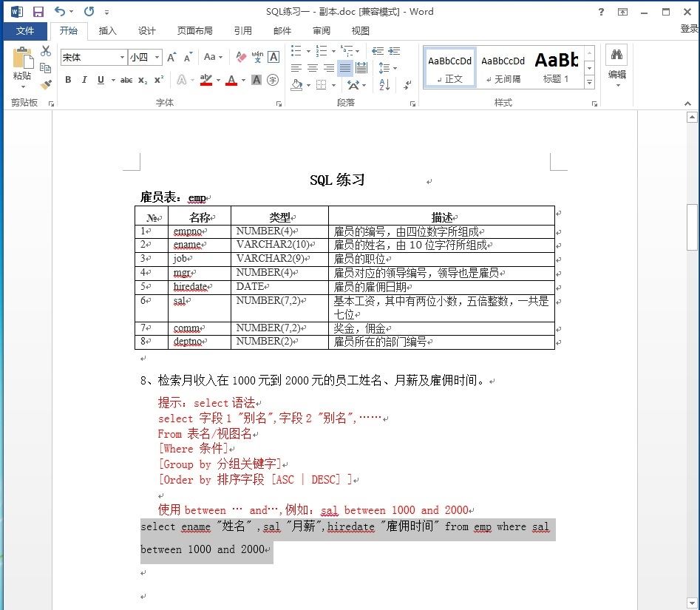Open the highlight color dropdown arrow
700x610 pixels.
coord(218,81)
